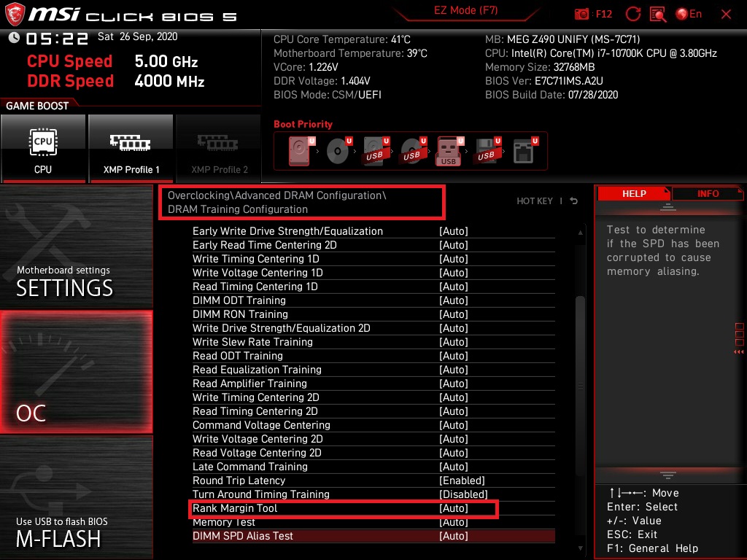Screen dimensions: 747x560
Task: Select the Read Amplifier Training row
Action: 373,383
